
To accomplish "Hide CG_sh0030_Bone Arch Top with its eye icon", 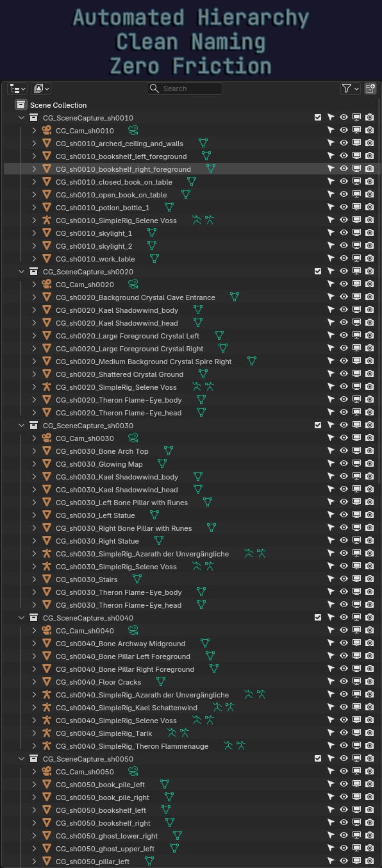I will (344, 451).
